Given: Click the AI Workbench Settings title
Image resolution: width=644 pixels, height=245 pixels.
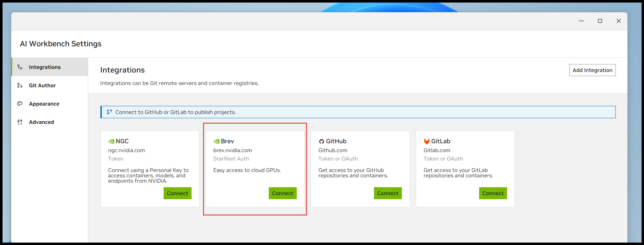Looking at the screenshot, I should (x=61, y=44).
